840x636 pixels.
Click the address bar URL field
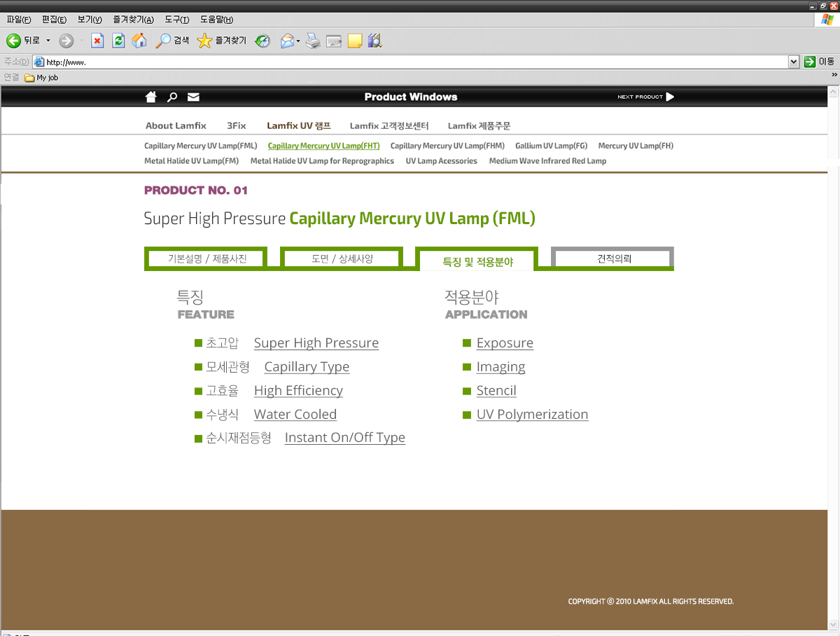point(413,62)
